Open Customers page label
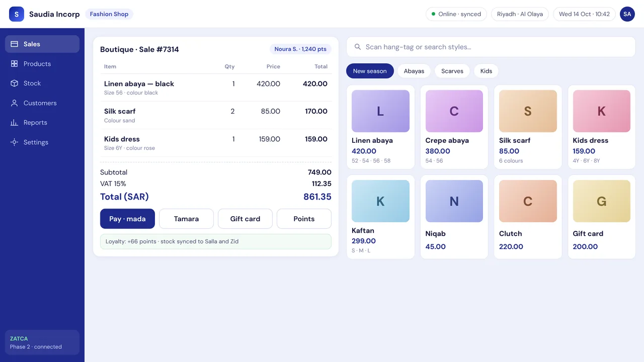 click(x=40, y=103)
